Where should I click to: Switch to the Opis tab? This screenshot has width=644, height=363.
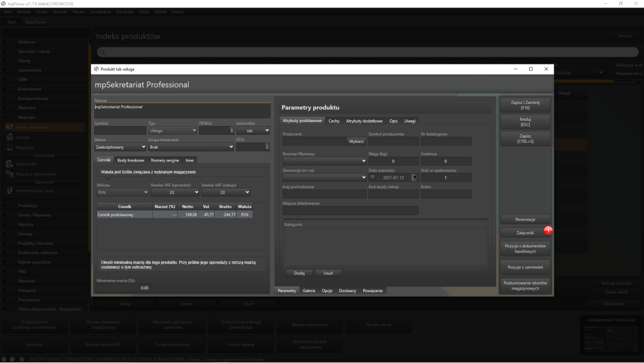393,121
